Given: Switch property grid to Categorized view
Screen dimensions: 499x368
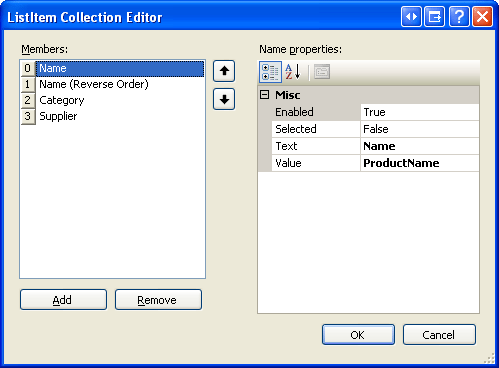Looking at the screenshot, I should (270, 72).
